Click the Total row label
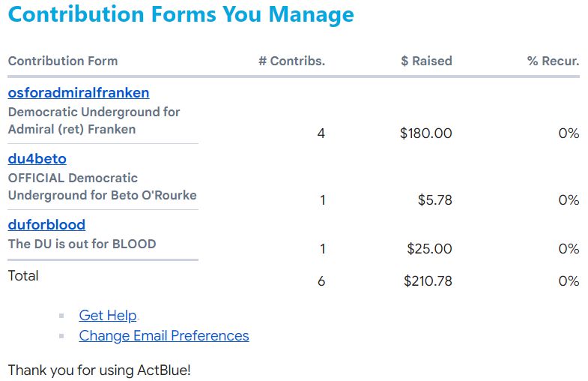The image size is (588, 381). click(x=23, y=276)
